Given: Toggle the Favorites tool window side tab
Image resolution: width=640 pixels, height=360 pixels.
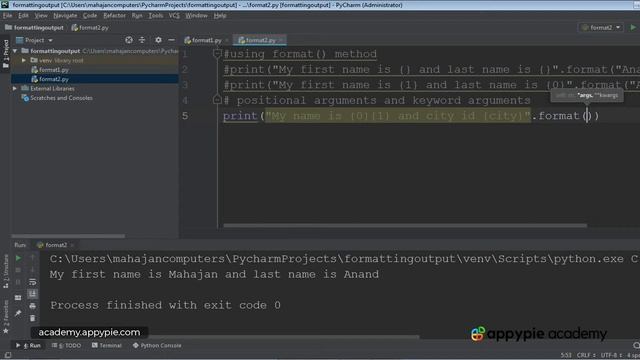Looking at the screenshot, I should click(5, 316).
